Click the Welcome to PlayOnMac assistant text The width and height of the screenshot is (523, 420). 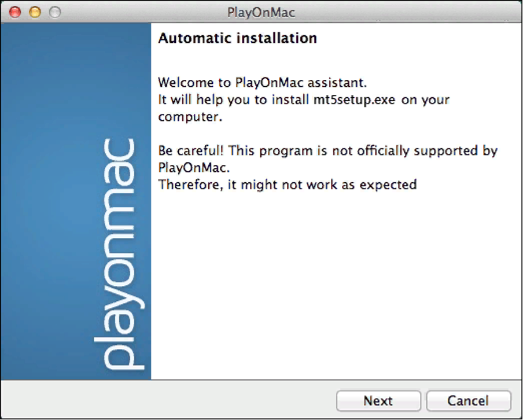263,82
